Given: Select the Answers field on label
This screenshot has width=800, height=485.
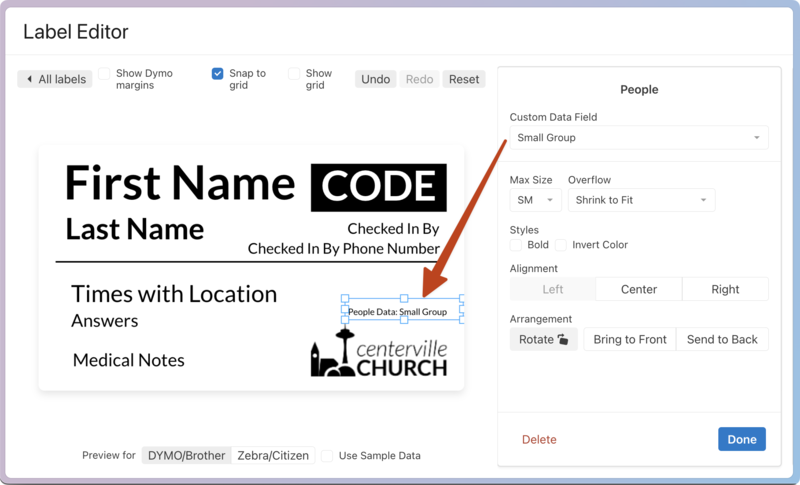Looking at the screenshot, I should coord(105,321).
